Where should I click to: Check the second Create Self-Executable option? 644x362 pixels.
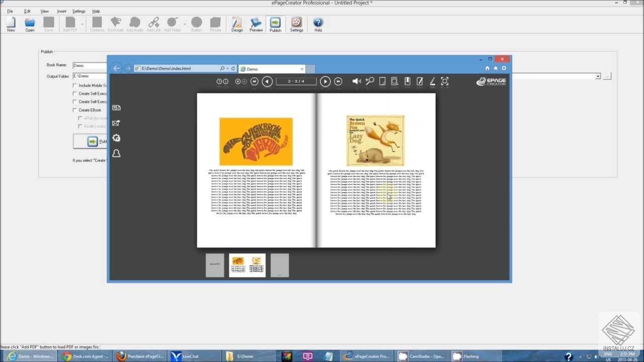point(75,102)
